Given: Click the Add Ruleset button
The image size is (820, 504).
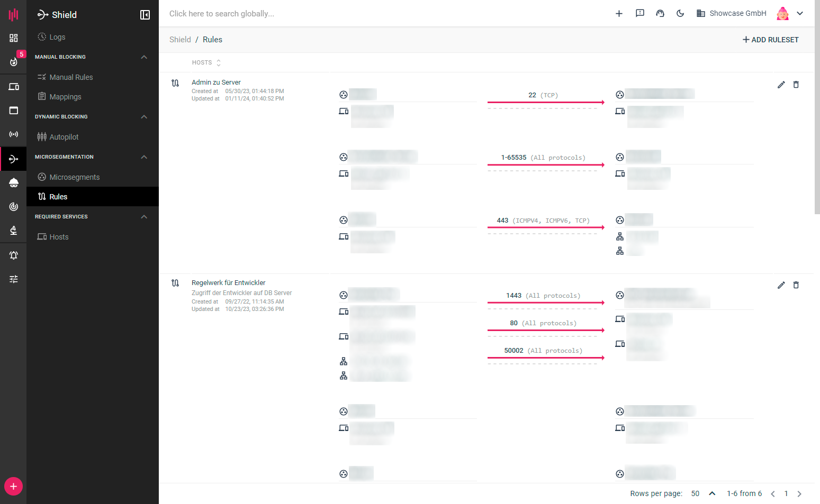Looking at the screenshot, I should coord(770,40).
